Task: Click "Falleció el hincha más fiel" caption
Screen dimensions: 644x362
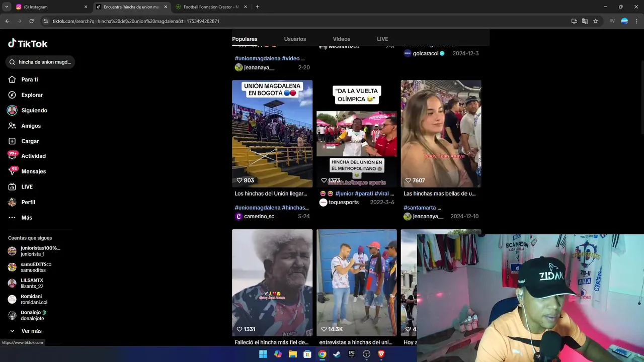Action: [272, 342]
